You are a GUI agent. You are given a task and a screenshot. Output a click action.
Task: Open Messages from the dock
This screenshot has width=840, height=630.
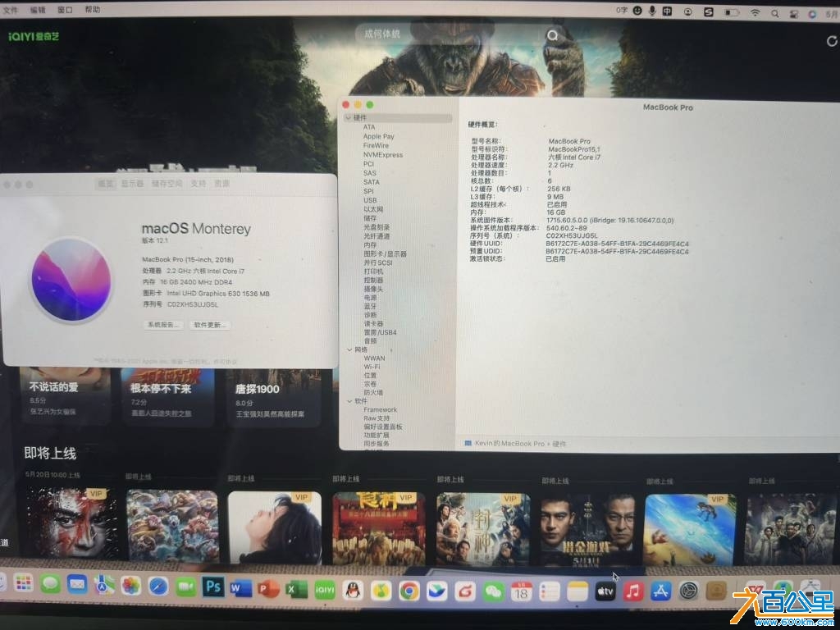click(50, 583)
